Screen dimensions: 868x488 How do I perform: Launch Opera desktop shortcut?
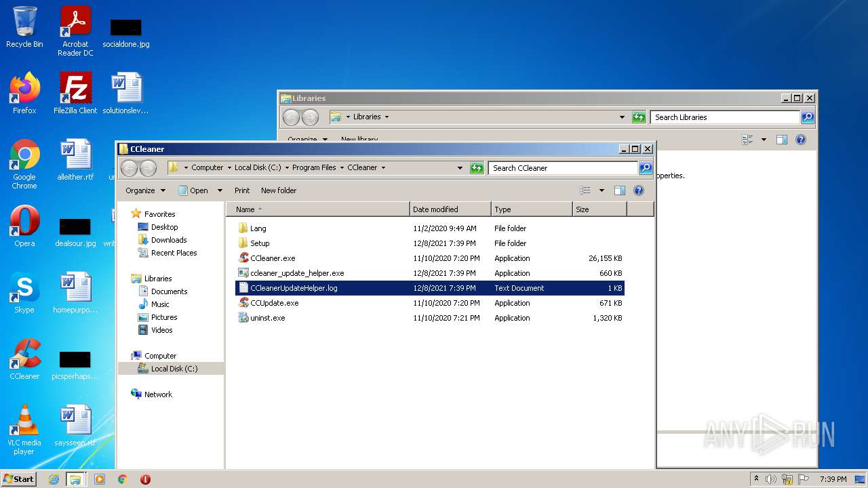point(24,226)
